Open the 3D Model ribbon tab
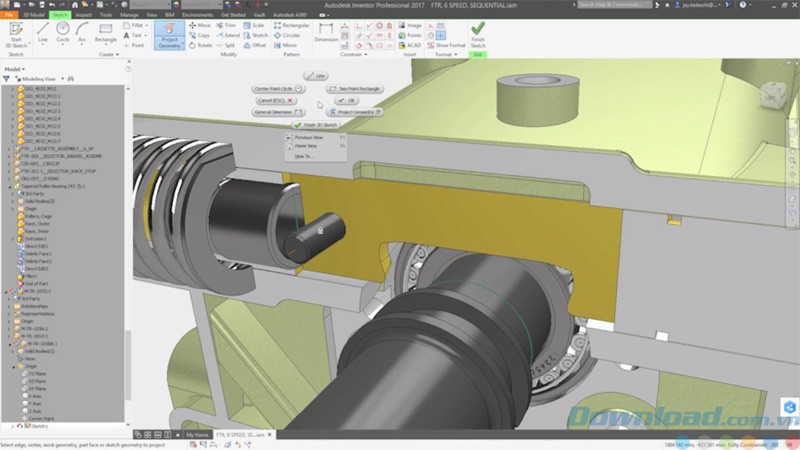Viewport: 800px width, 450px height. point(32,15)
